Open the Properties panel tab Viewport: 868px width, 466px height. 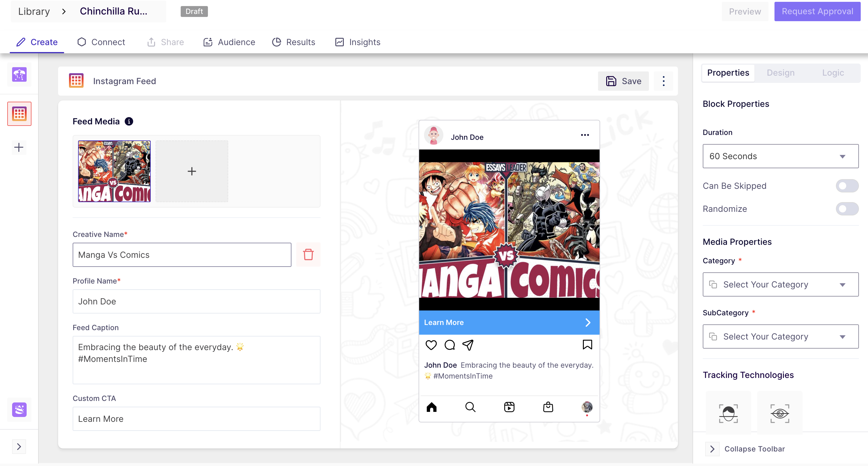coord(728,73)
